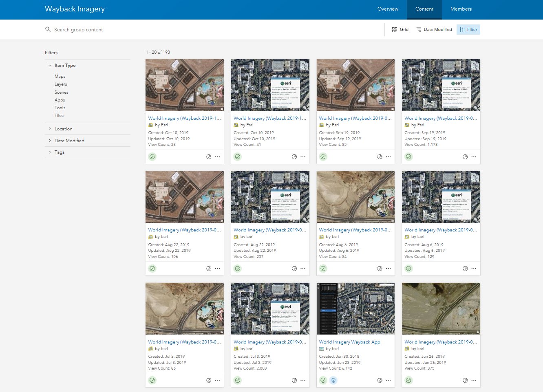Open more options on View Count 237 card

[303, 269]
